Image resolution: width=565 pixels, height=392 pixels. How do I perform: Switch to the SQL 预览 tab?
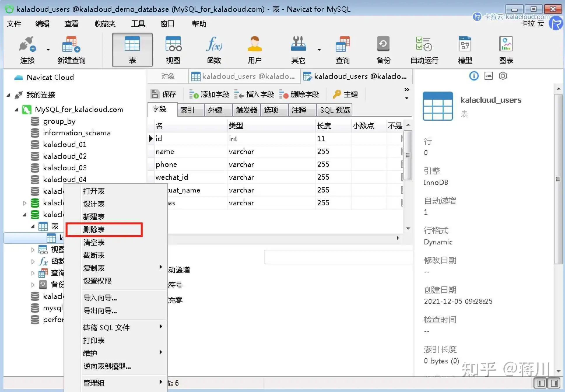coord(334,110)
